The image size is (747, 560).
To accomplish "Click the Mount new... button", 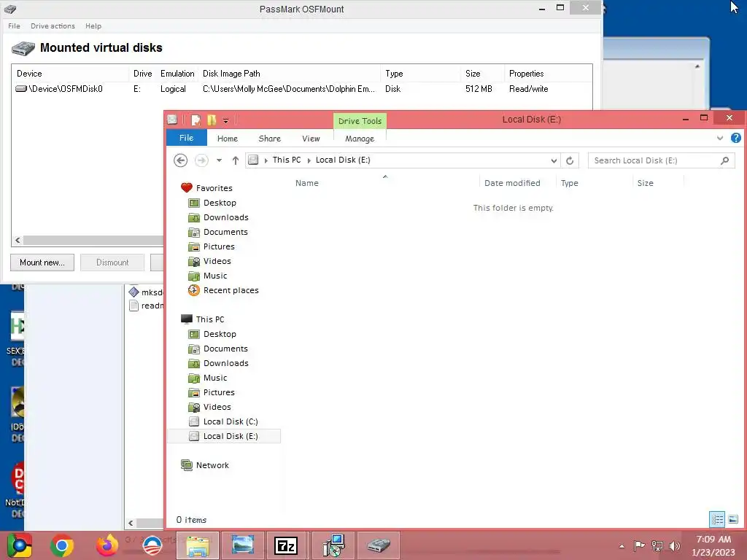I will (x=42, y=262).
